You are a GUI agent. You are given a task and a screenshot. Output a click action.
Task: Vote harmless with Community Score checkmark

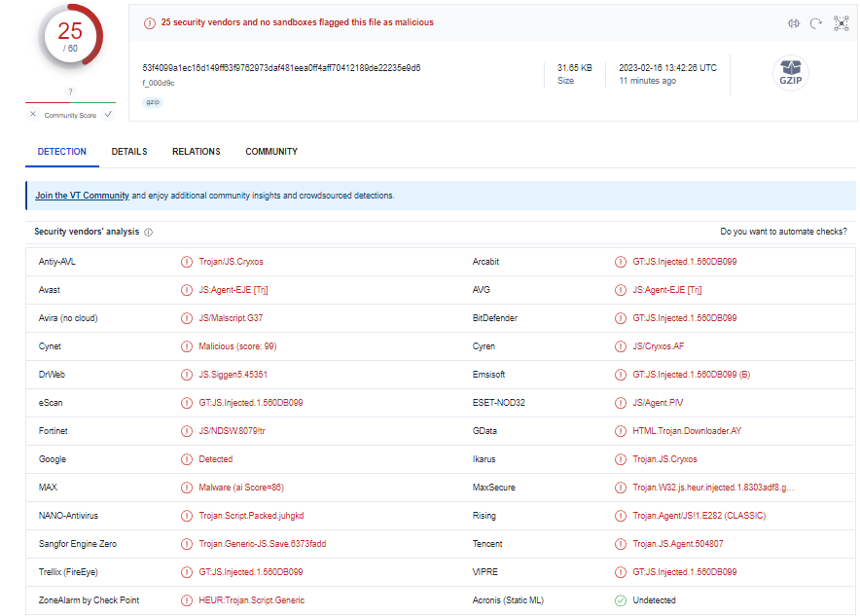pyautogui.click(x=108, y=114)
